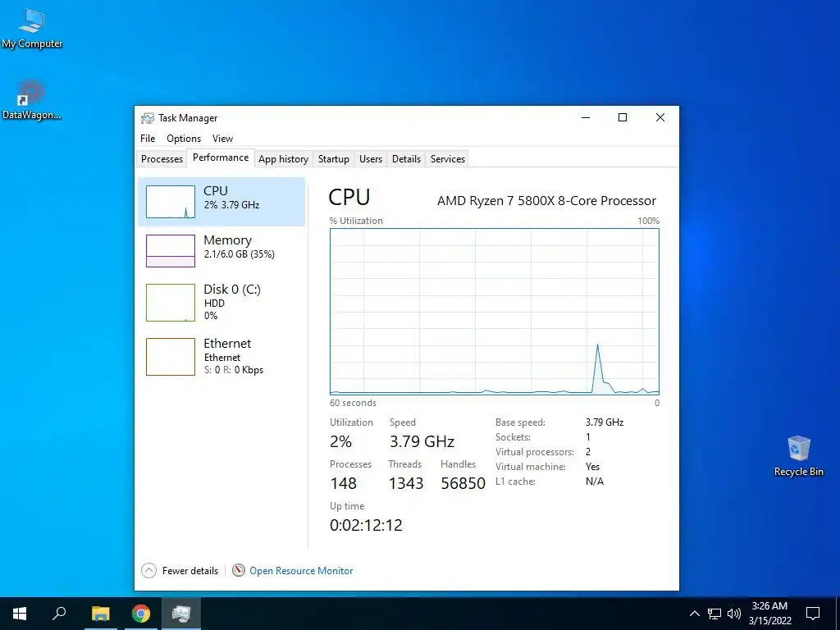Launch Google Chrome from taskbar
The width and height of the screenshot is (840, 630).
click(x=141, y=614)
